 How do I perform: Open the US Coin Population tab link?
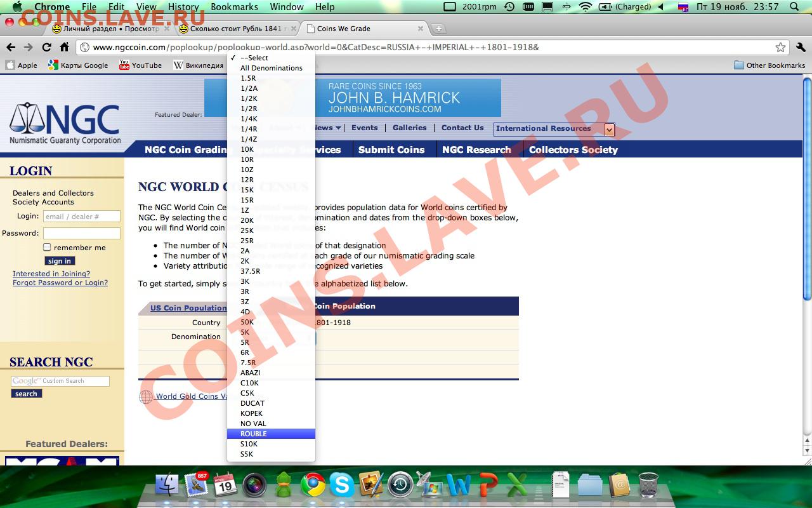click(188, 308)
